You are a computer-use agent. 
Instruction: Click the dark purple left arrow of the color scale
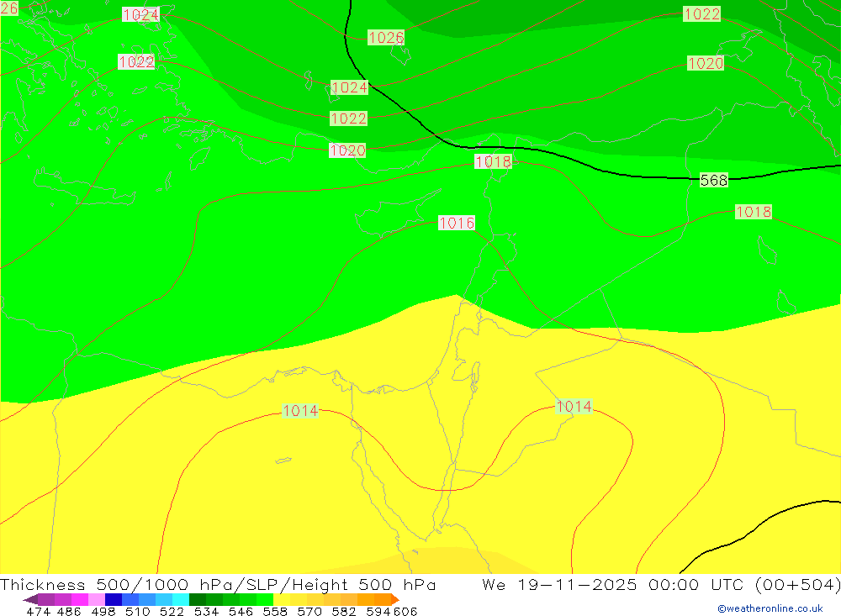[x=30, y=599]
